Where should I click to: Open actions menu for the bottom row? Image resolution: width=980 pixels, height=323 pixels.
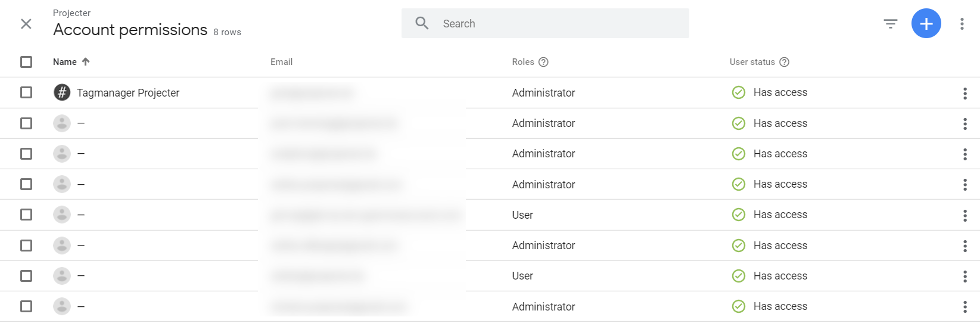(965, 307)
